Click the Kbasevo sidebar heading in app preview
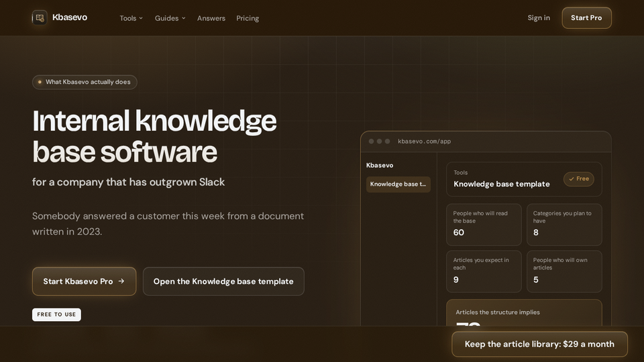Screen dimensions: 644x362 pos(380,166)
